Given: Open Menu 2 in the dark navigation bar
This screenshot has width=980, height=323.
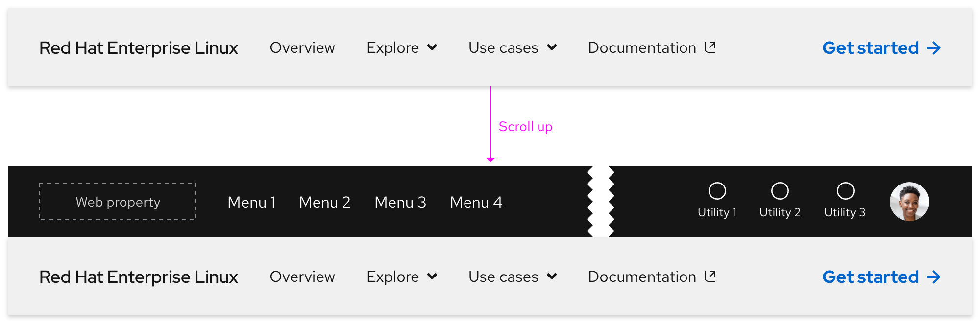Looking at the screenshot, I should (x=324, y=202).
